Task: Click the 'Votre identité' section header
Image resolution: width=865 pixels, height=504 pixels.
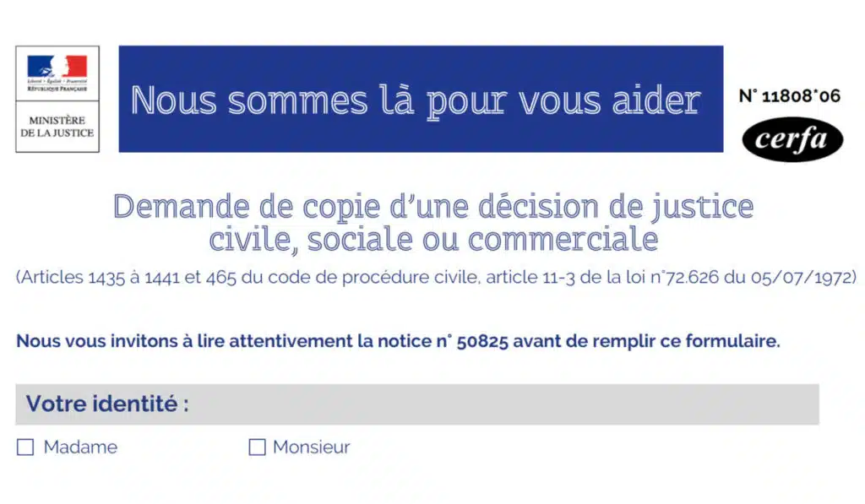Action: pos(107,404)
